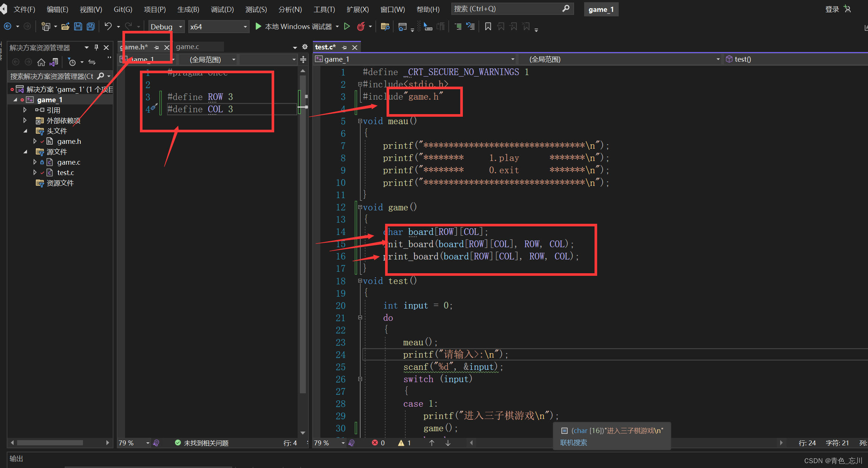This screenshot has width=868, height=468.
Task: Open the 调试(D) menu
Action: (x=222, y=9)
